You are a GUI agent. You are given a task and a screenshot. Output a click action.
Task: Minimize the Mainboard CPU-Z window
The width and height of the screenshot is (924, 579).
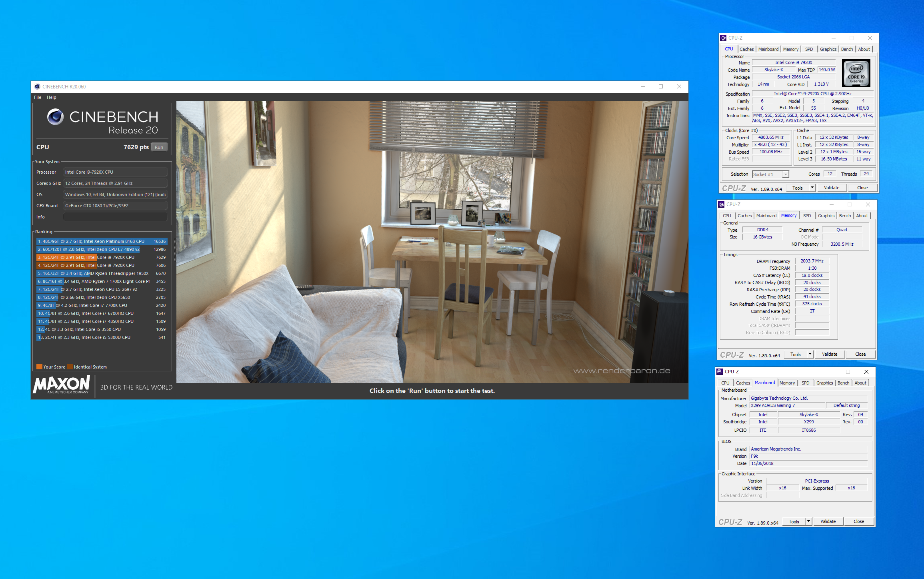pyautogui.click(x=830, y=372)
